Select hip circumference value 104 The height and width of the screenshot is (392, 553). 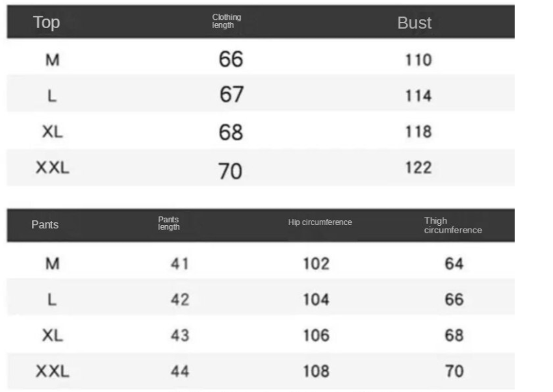click(x=316, y=300)
